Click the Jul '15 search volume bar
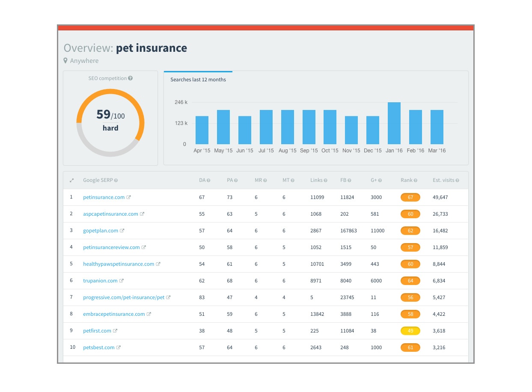532x392 pixels. (x=266, y=127)
